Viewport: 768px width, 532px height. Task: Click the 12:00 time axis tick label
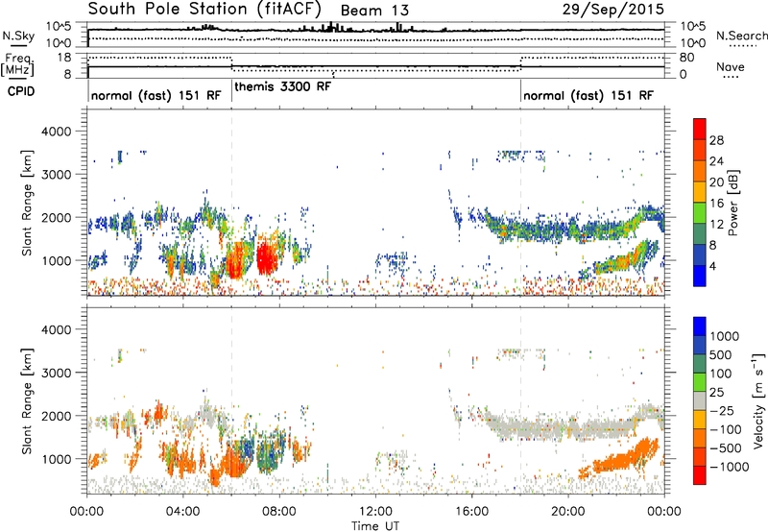pyautogui.click(x=375, y=512)
